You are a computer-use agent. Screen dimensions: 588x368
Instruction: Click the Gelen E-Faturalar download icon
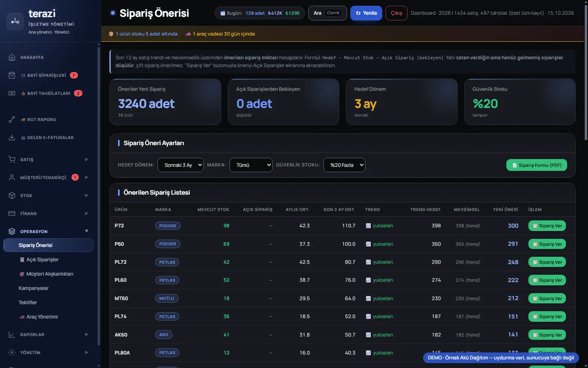[12, 138]
